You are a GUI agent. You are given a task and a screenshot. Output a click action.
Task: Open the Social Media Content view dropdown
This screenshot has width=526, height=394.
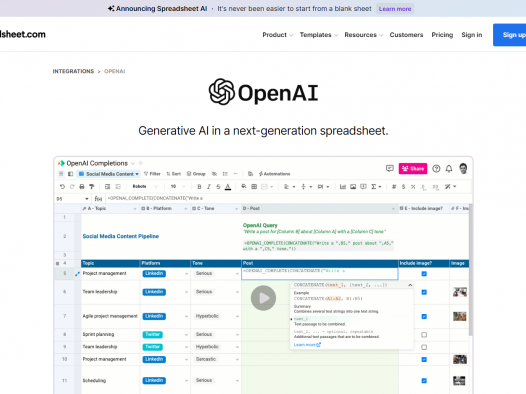point(109,174)
